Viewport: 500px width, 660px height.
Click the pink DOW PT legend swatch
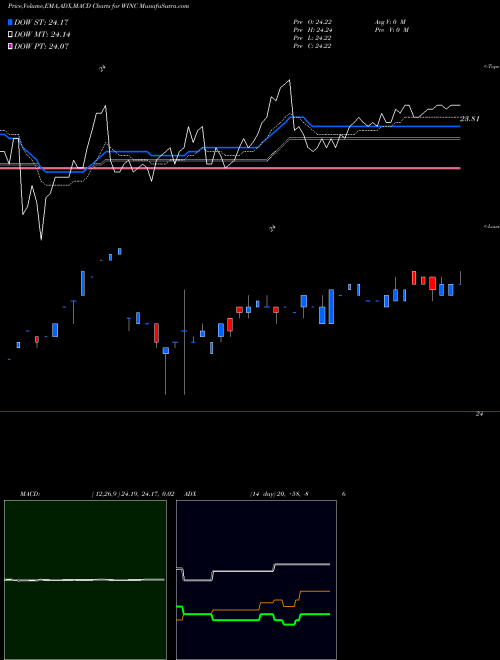click(x=11, y=46)
